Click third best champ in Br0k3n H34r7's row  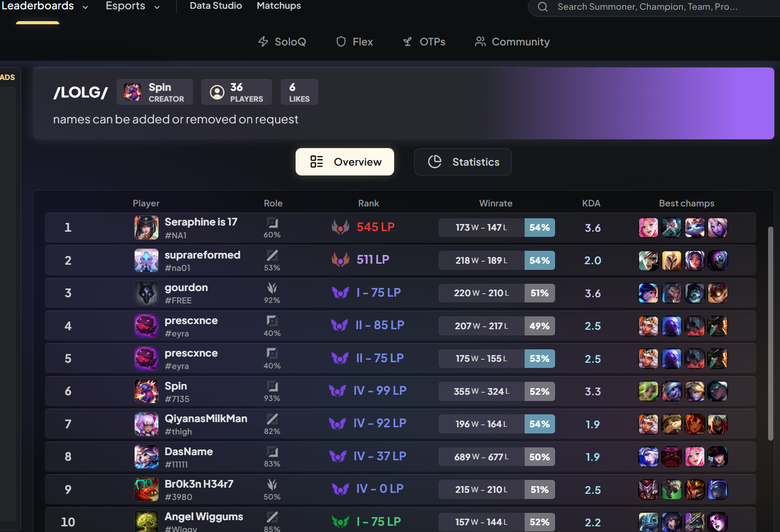pos(695,490)
